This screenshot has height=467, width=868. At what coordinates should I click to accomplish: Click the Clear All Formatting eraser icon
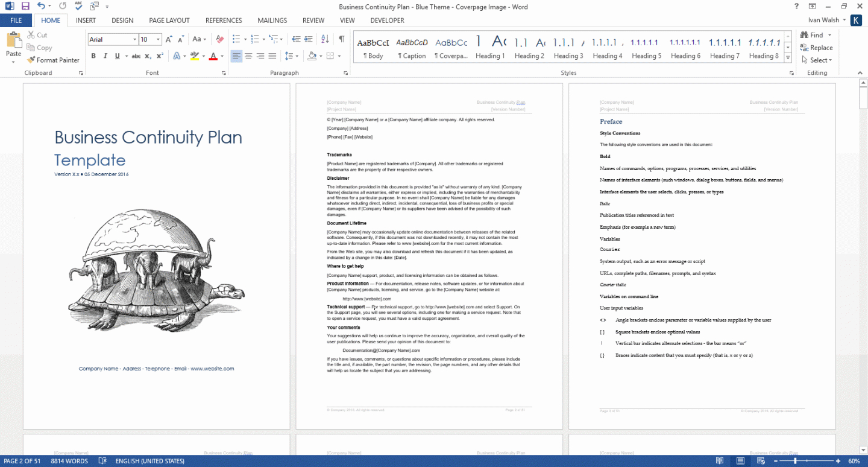click(220, 39)
